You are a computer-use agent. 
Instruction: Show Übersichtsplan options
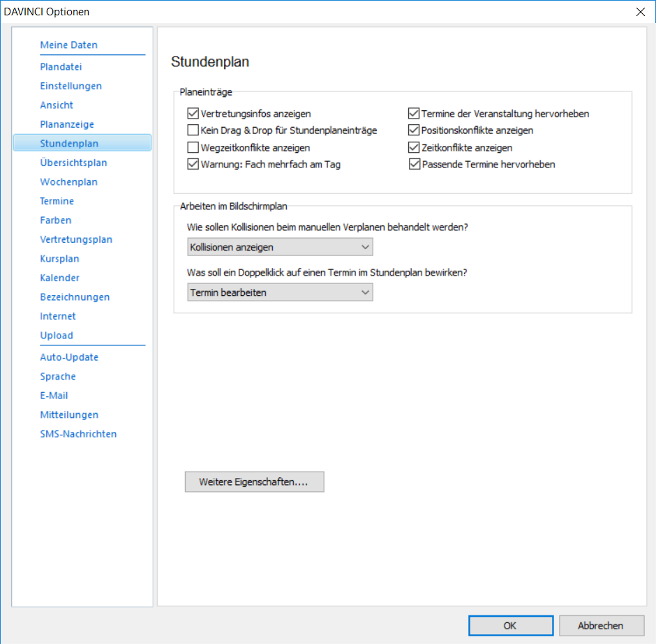74,163
